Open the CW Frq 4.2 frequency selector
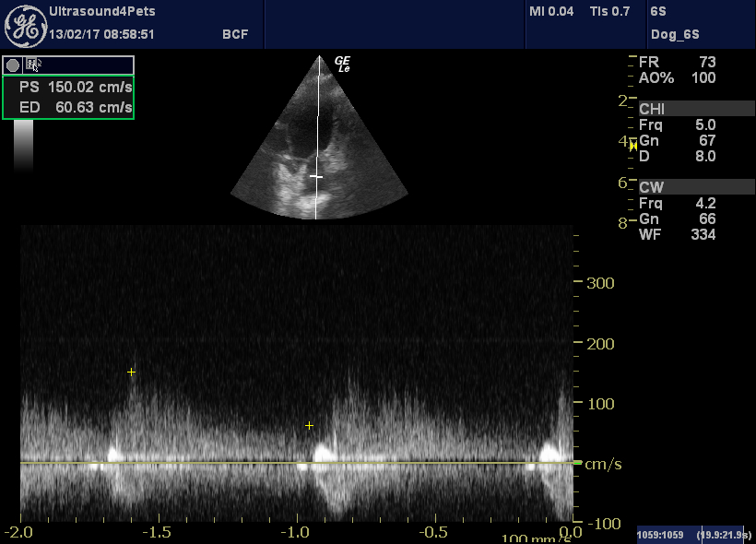The height and width of the screenshot is (544, 756). [x=677, y=202]
